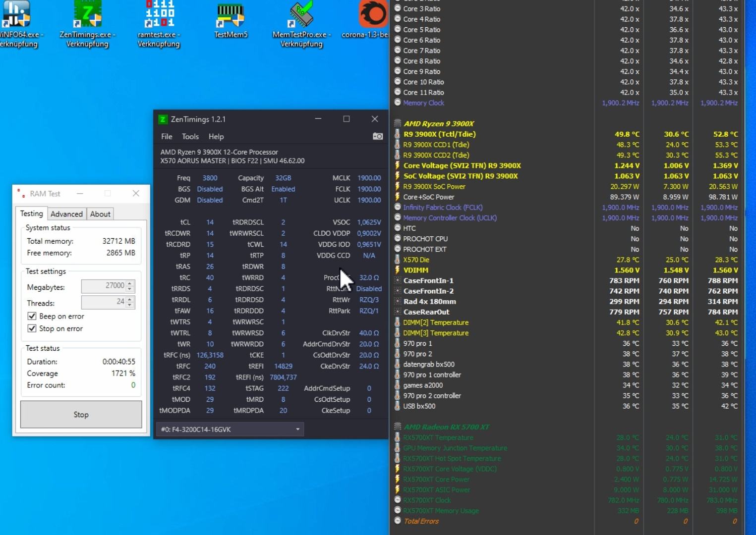Switch to the About tab in RAM Test
The width and height of the screenshot is (756, 535).
coord(100,214)
